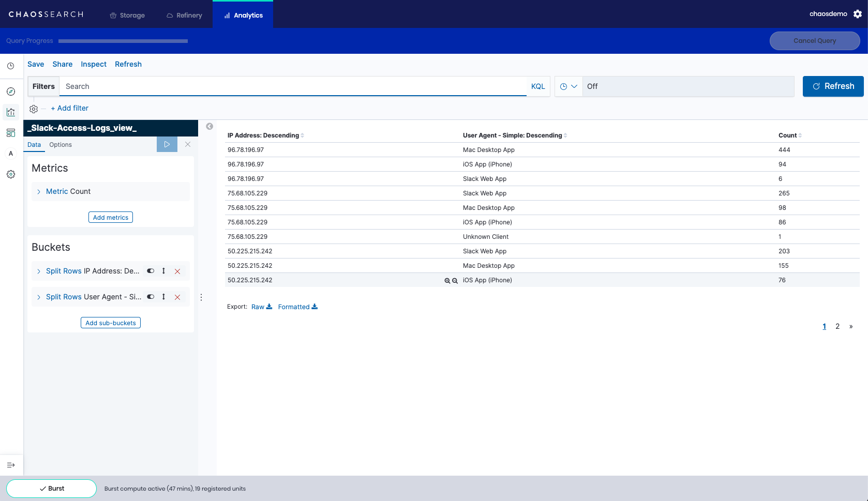868x501 pixels.
Task: Click Save in the top menu
Action: click(36, 64)
